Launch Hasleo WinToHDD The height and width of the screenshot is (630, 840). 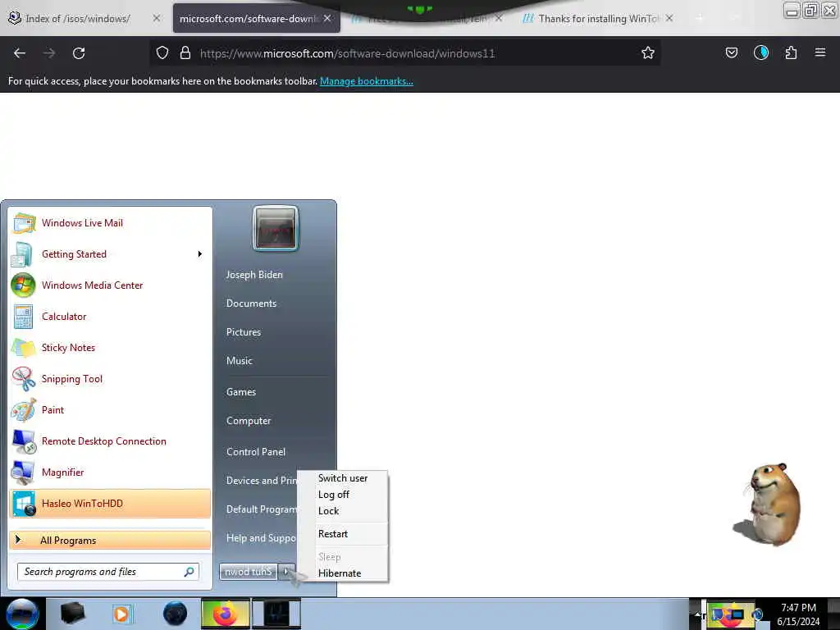110,504
